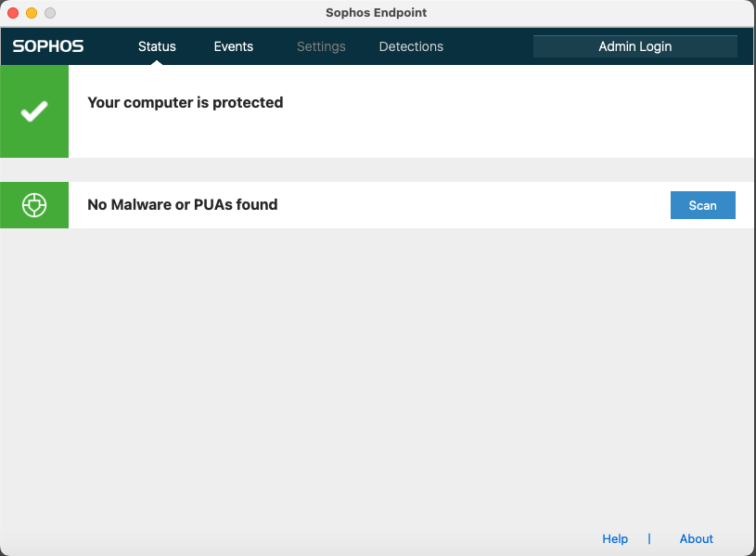Click the 'Your computer is protected' message
756x556 pixels.
click(x=185, y=102)
